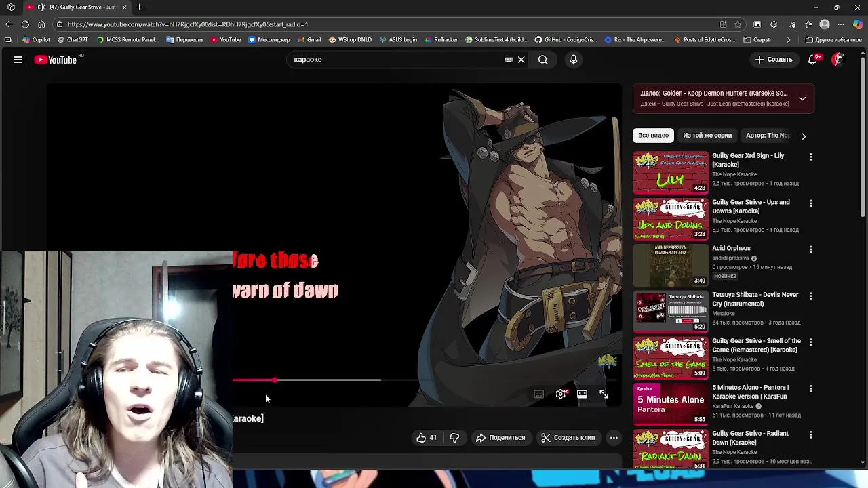Dislike the video with thumbs down
Image resolution: width=868 pixels, height=488 pixels.
454,438
